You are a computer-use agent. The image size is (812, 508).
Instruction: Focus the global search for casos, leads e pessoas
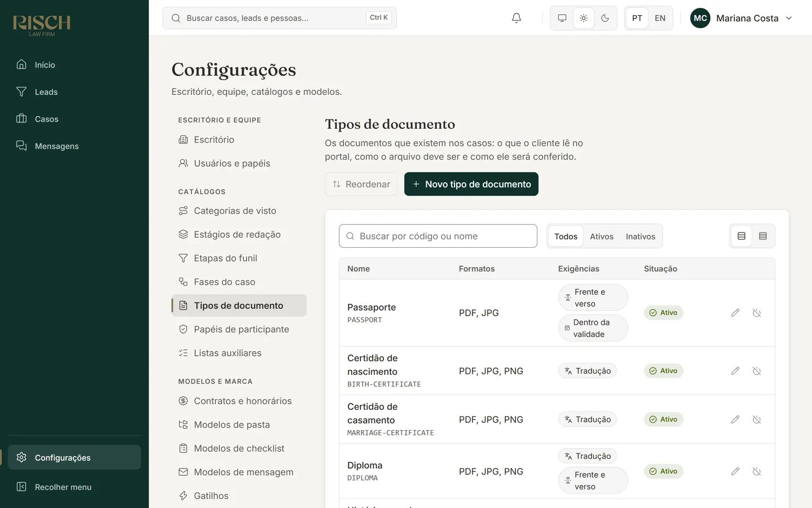click(x=280, y=18)
